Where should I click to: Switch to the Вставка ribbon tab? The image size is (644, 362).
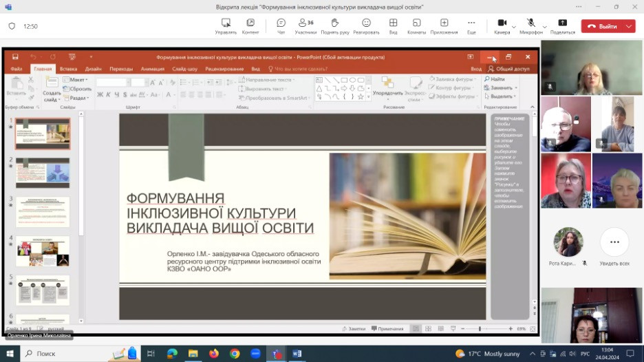pos(68,69)
